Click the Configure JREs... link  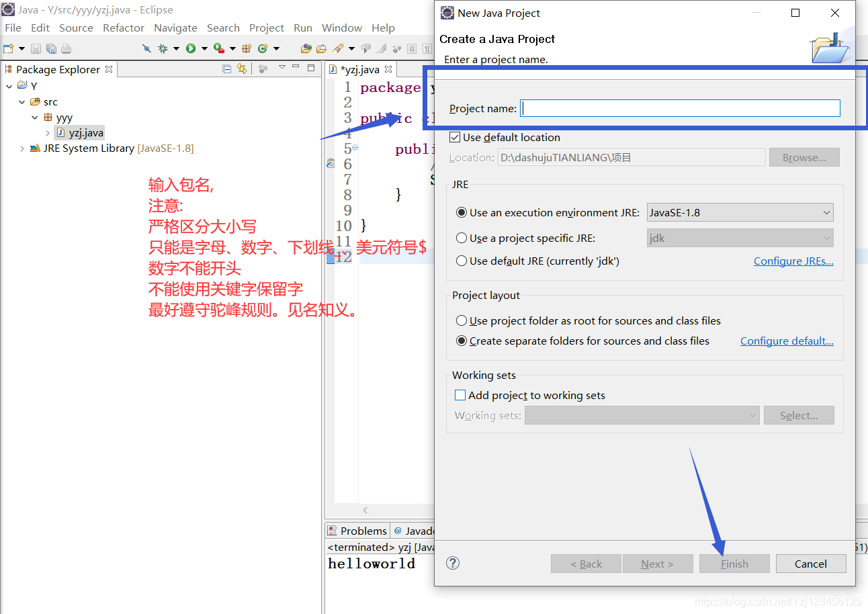(x=793, y=261)
